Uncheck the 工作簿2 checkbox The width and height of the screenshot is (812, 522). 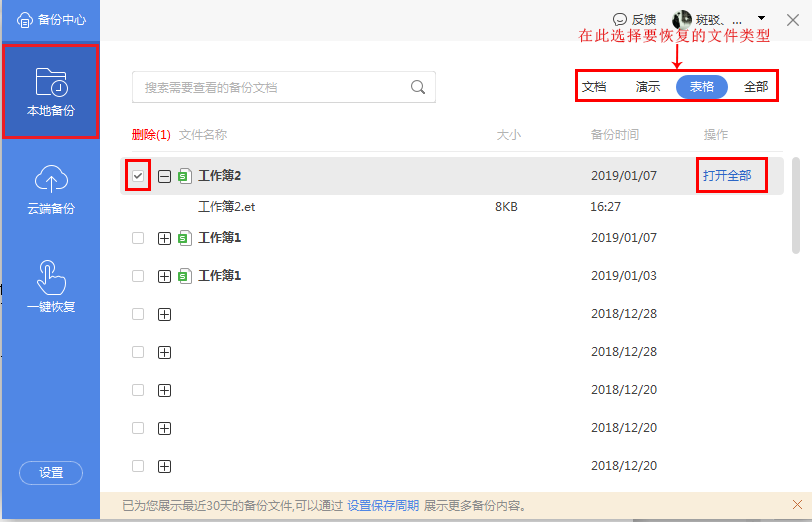coord(138,176)
